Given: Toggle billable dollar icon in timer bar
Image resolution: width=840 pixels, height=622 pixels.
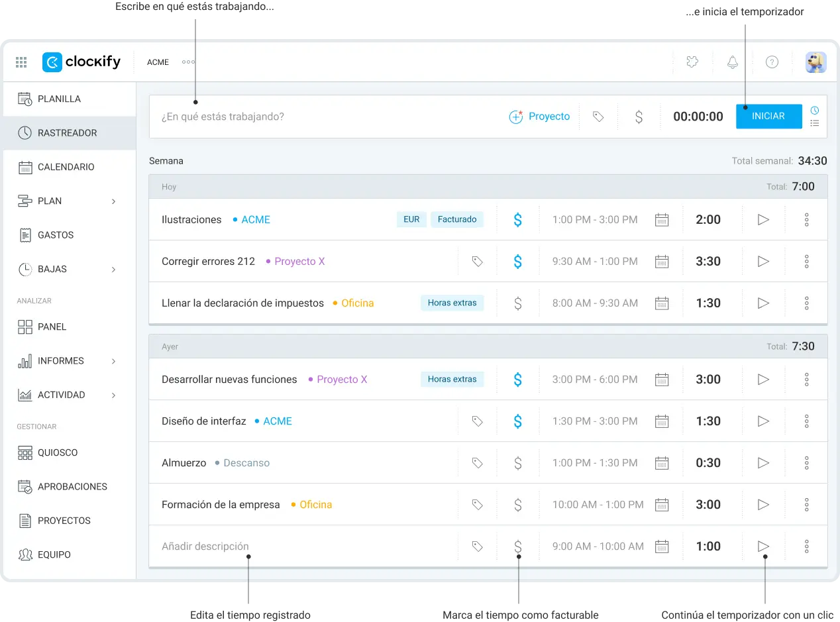Looking at the screenshot, I should [639, 117].
